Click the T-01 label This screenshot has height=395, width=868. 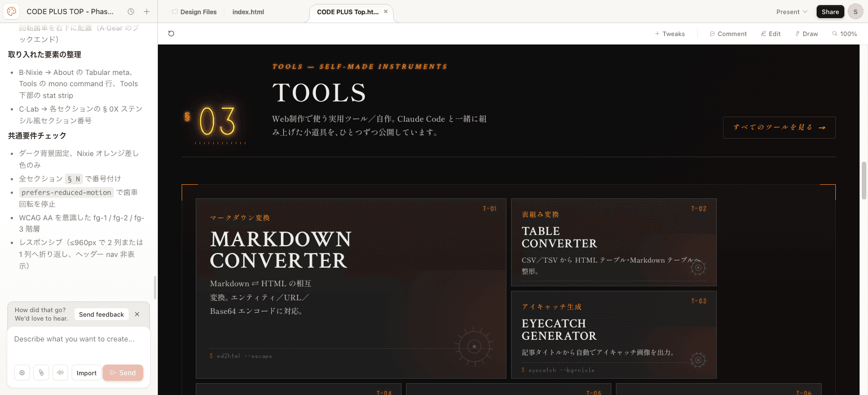pos(490,209)
